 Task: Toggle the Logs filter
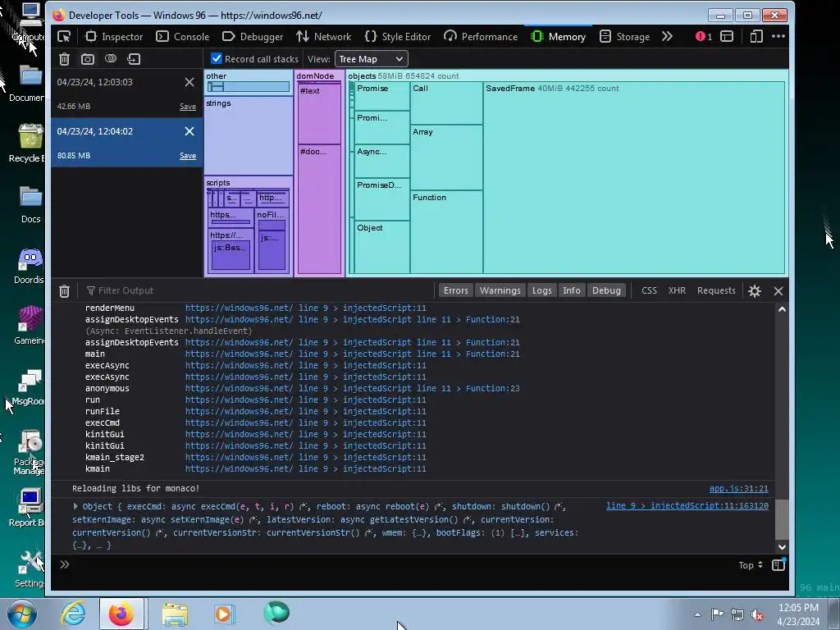(x=541, y=290)
